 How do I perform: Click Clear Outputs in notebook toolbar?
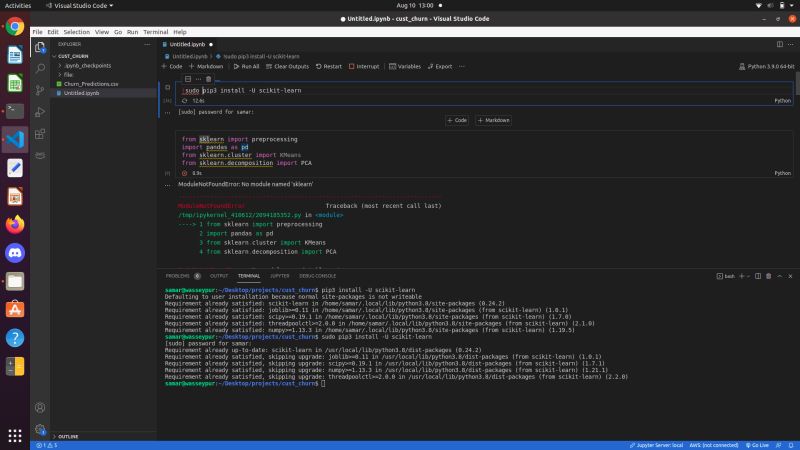coord(287,66)
